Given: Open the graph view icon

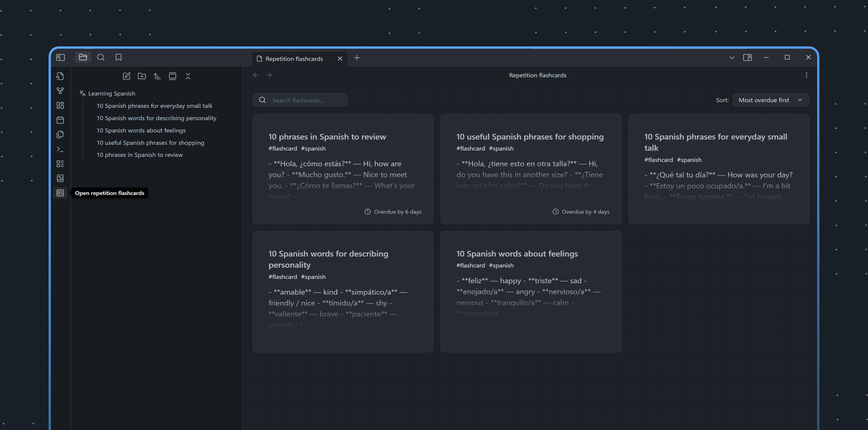Looking at the screenshot, I should (60, 91).
